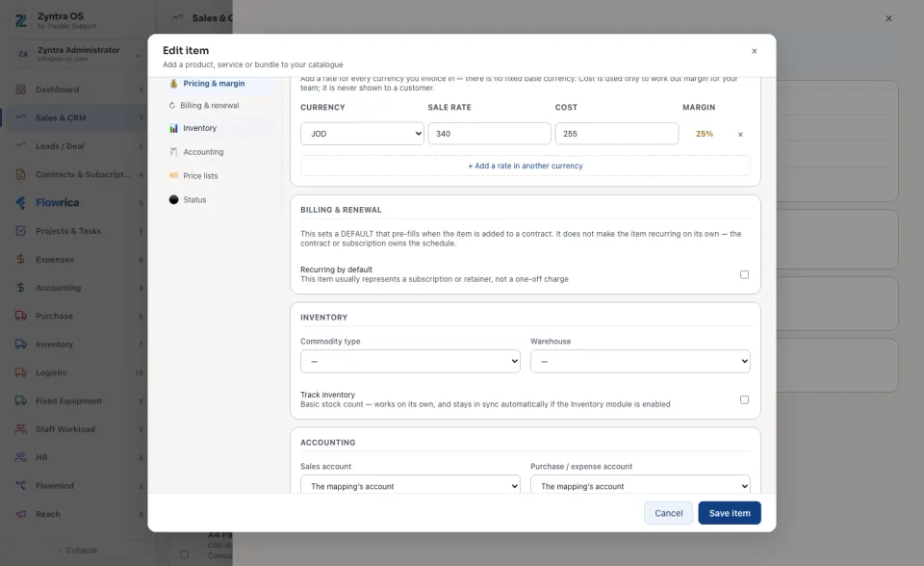924x566 pixels.
Task: Open the Commodity type dropdown
Action: (410, 361)
